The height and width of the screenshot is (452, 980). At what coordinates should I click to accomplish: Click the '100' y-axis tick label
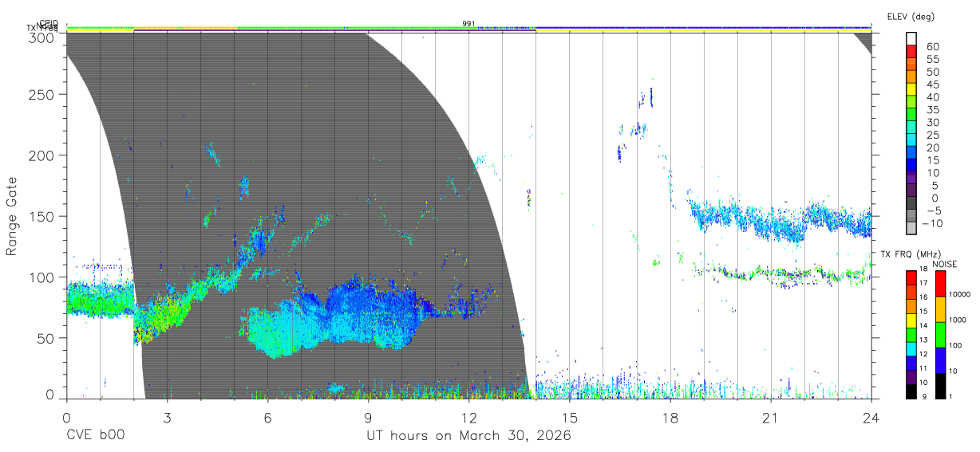pos(41,277)
